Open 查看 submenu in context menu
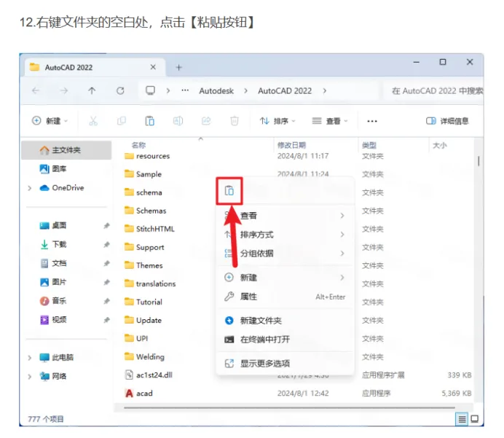504x438 pixels. tap(286, 216)
